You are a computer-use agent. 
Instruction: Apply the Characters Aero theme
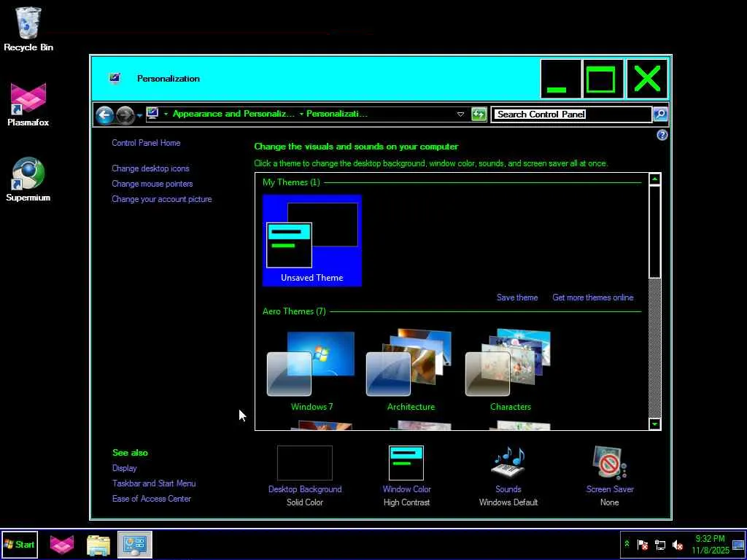coord(510,370)
